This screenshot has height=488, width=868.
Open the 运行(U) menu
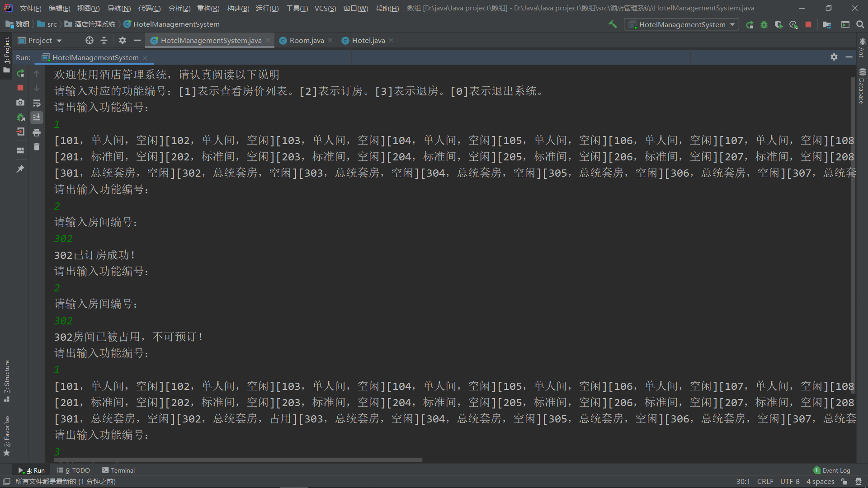tap(267, 8)
